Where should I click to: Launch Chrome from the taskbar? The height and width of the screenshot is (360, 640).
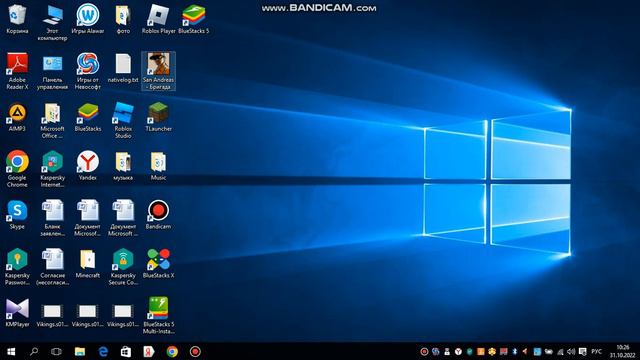(172, 351)
